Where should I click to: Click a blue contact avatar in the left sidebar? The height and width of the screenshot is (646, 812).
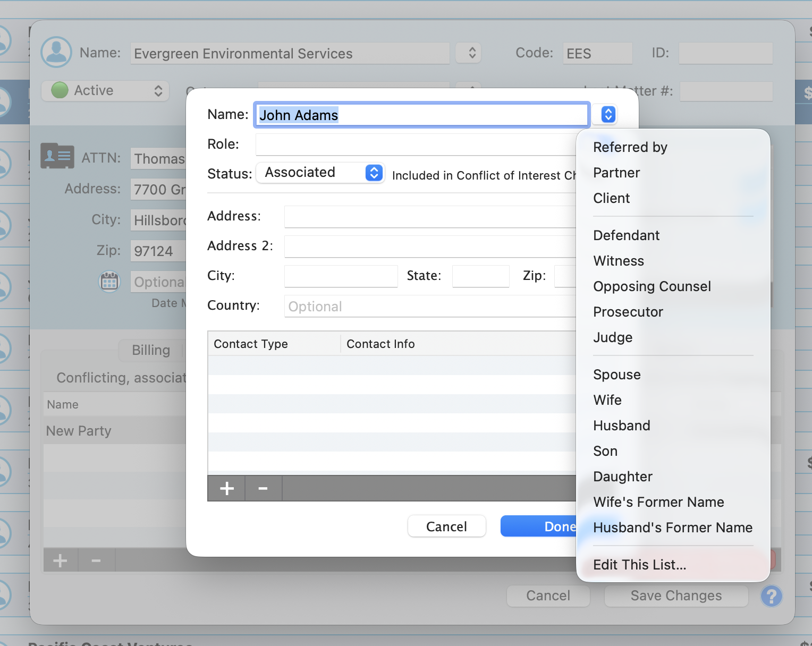tap(4, 164)
